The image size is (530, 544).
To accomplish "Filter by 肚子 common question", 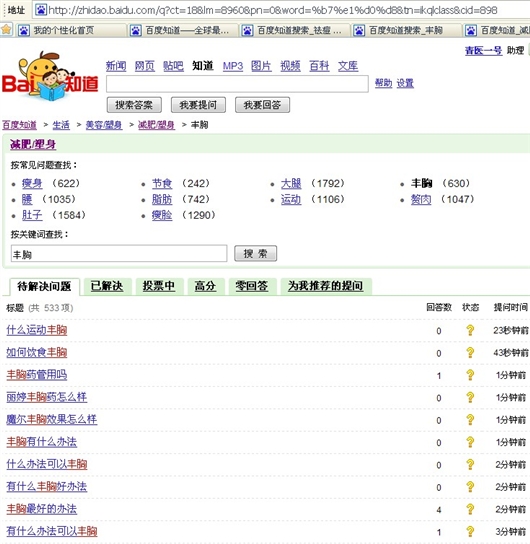I will (x=32, y=215).
